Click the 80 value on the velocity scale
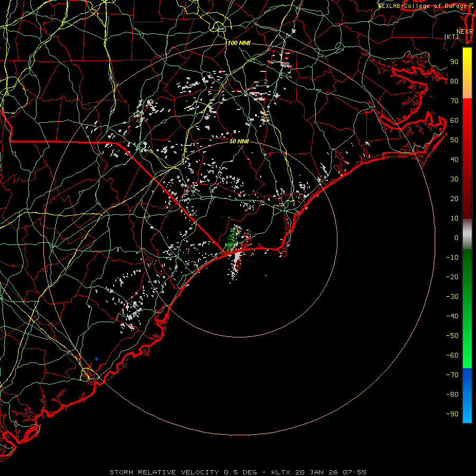 click(454, 81)
